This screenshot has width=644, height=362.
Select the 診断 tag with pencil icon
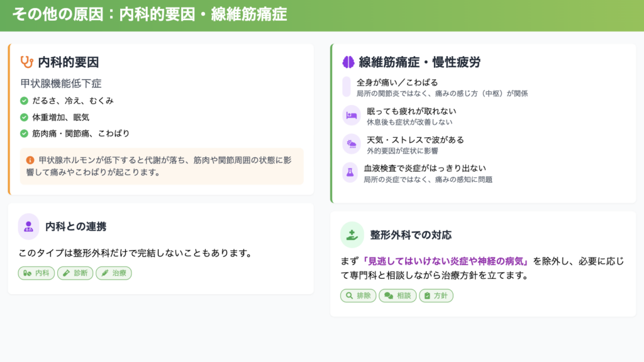point(75,273)
